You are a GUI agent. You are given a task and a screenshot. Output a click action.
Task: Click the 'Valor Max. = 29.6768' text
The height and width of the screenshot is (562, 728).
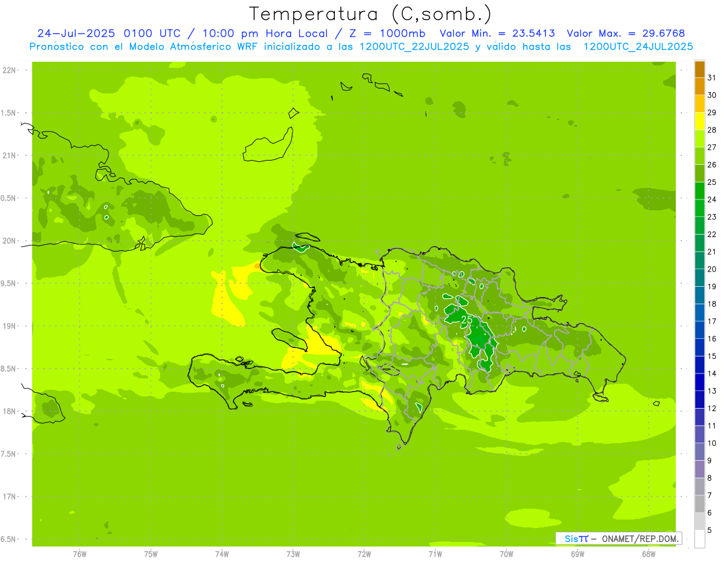(626, 33)
